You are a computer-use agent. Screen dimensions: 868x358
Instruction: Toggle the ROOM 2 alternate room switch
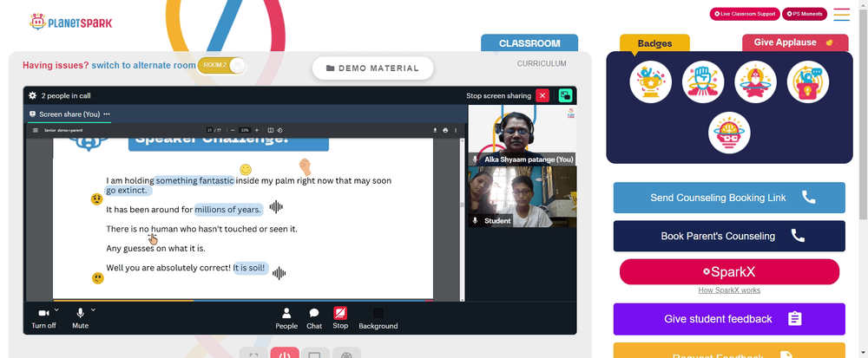tap(221, 65)
